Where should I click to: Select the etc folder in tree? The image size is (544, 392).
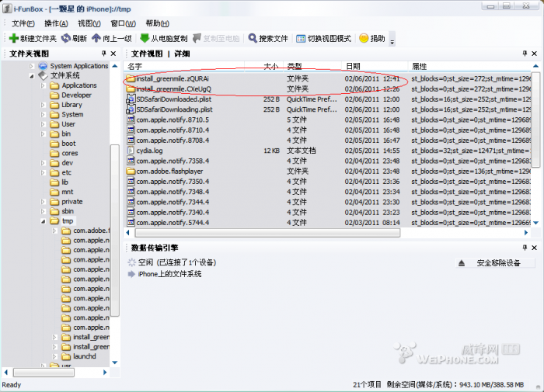tap(66, 172)
